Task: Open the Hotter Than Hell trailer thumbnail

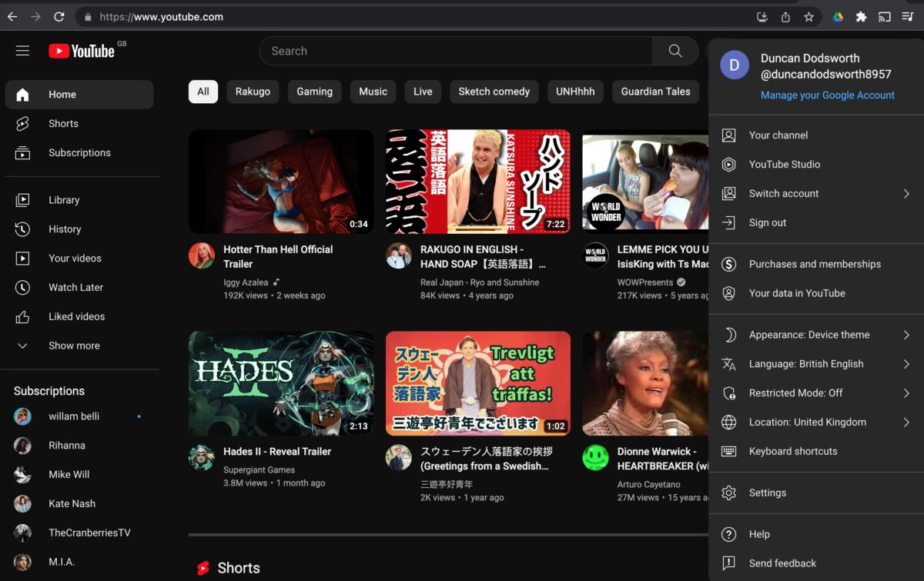Action: coord(281,182)
